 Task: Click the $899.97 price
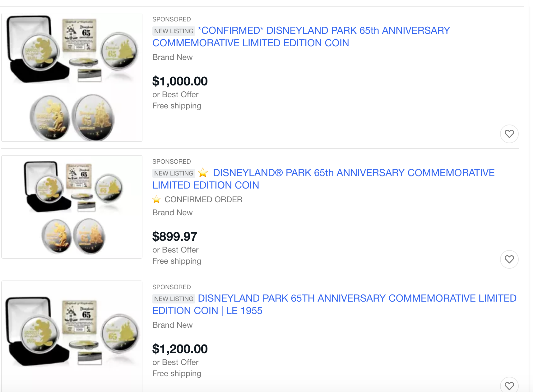pyautogui.click(x=174, y=237)
